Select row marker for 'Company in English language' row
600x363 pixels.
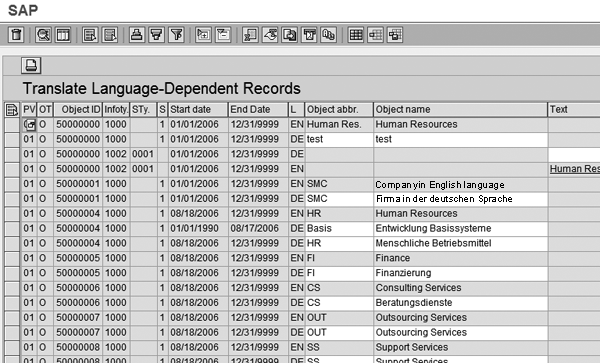pyautogui.click(x=12, y=184)
